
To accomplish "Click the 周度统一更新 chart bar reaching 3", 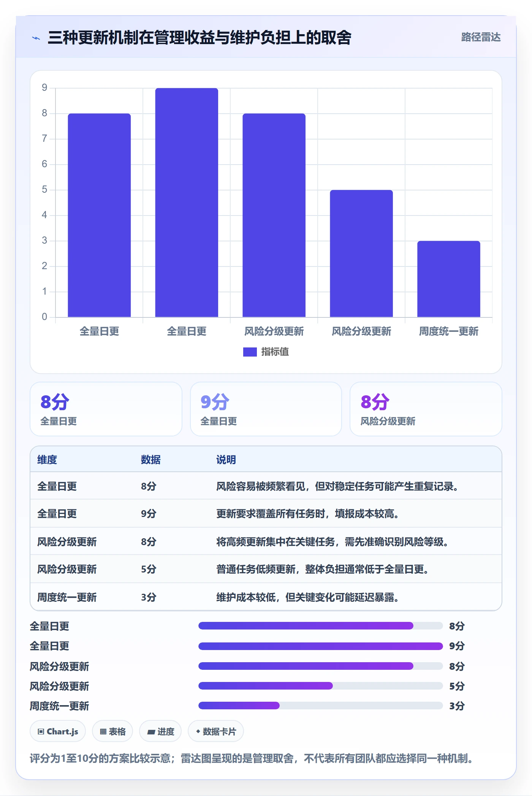I will click(449, 279).
